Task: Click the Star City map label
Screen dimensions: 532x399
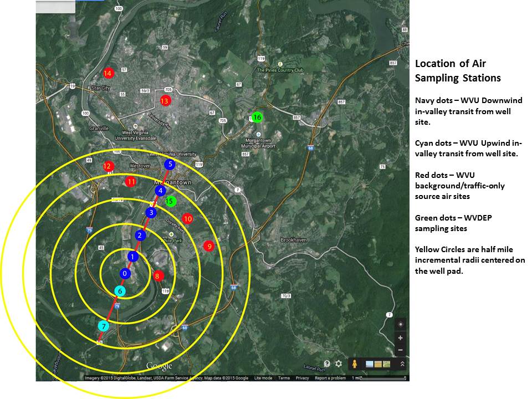Action: tap(101, 88)
